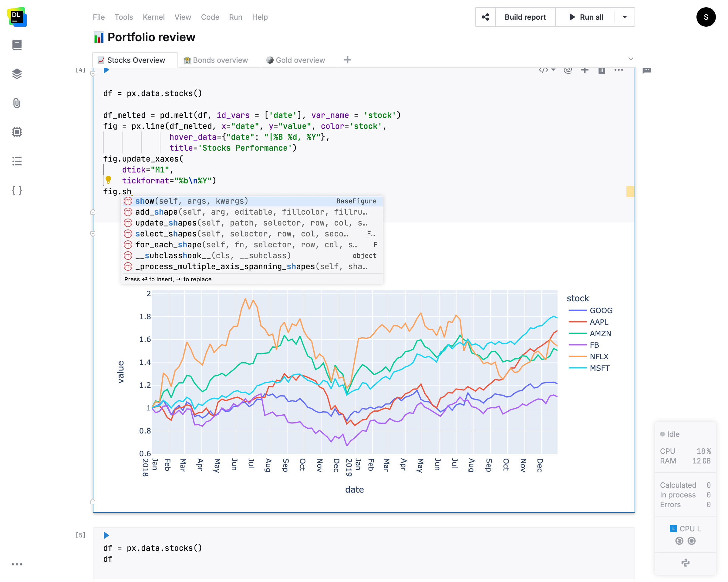Open the Run all options dropdown

625,17
